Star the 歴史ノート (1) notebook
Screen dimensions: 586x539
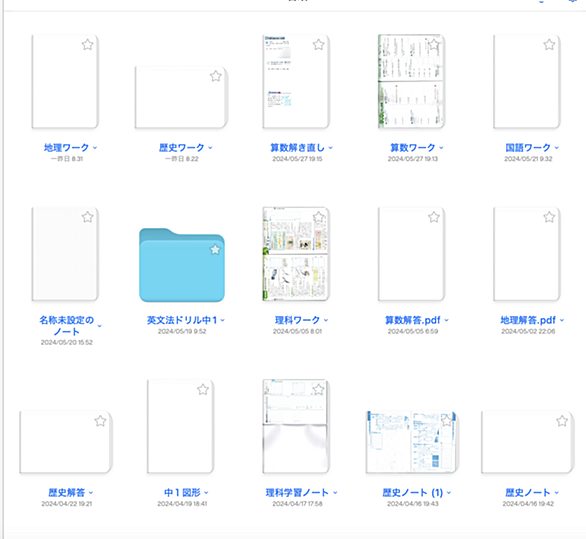(x=447, y=421)
